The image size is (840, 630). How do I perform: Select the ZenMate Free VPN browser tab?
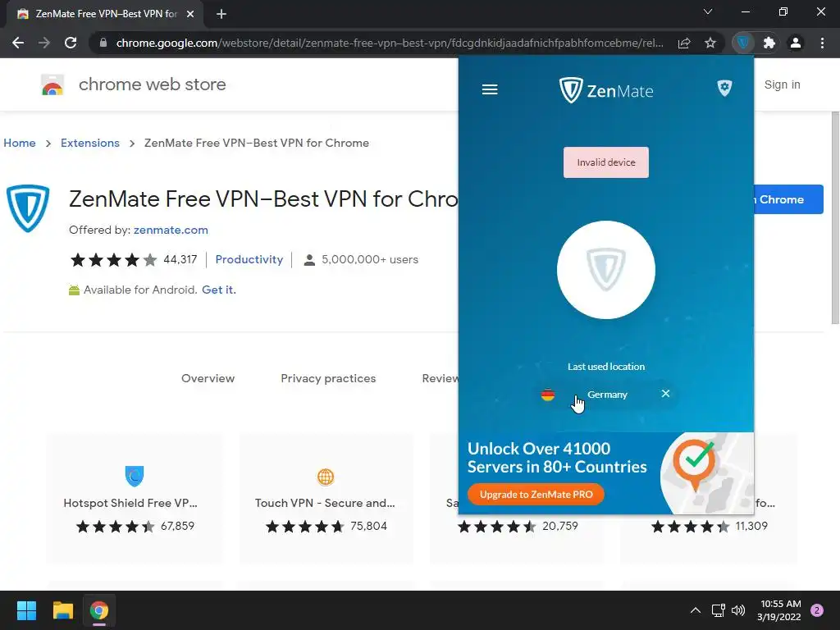[x=105, y=14]
